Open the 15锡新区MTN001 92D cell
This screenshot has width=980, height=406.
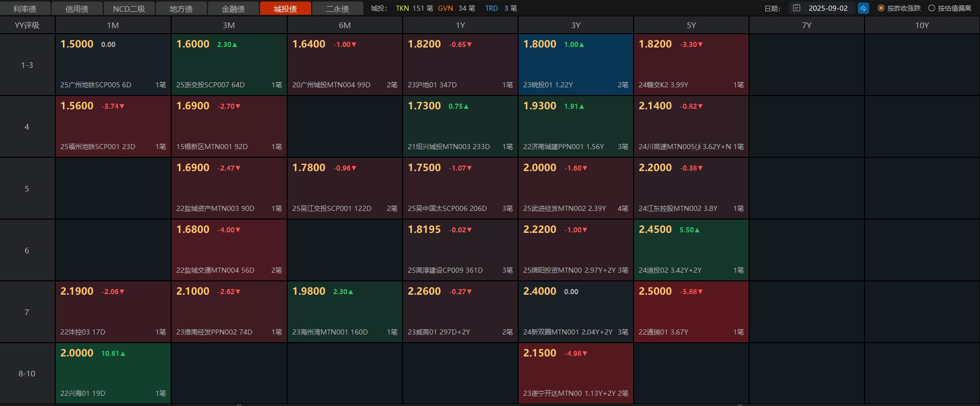point(229,127)
